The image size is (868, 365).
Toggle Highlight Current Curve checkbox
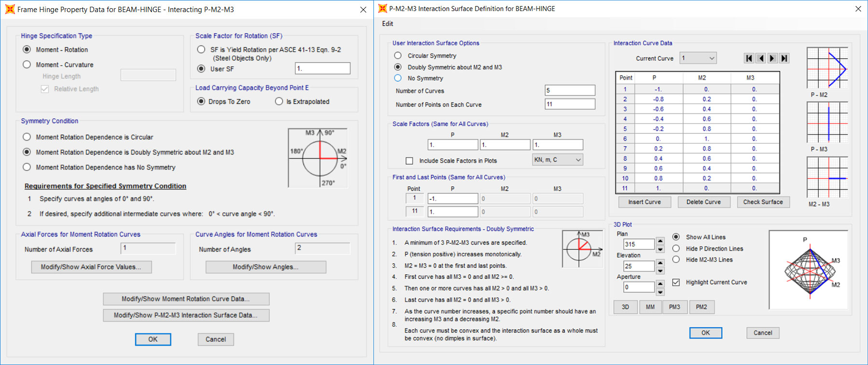tap(676, 282)
